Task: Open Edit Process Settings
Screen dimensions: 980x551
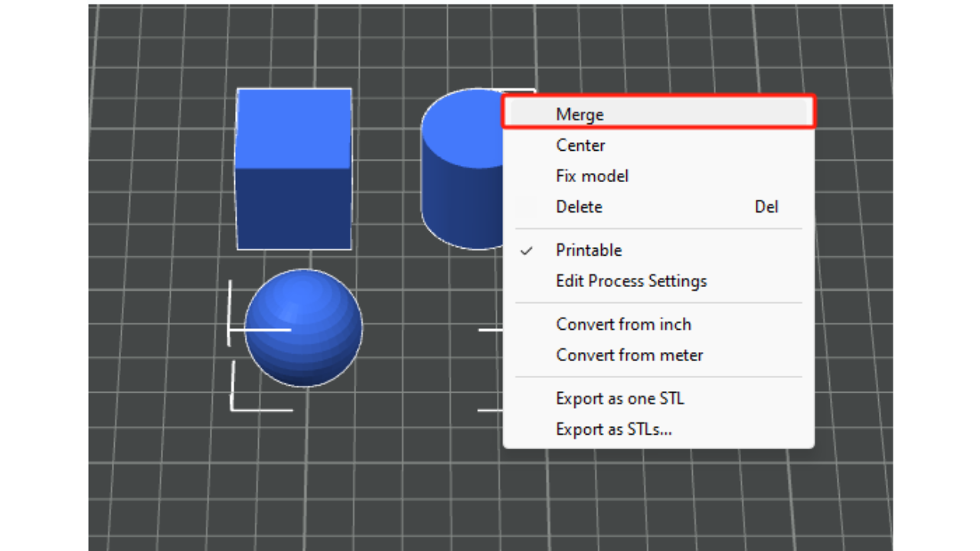Action: click(631, 281)
